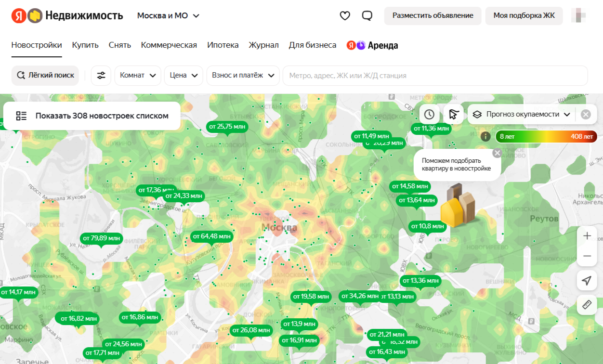
Task: Dismiss the Поможем подобрать квартиру tooltip
Action: pyautogui.click(x=497, y=153)
